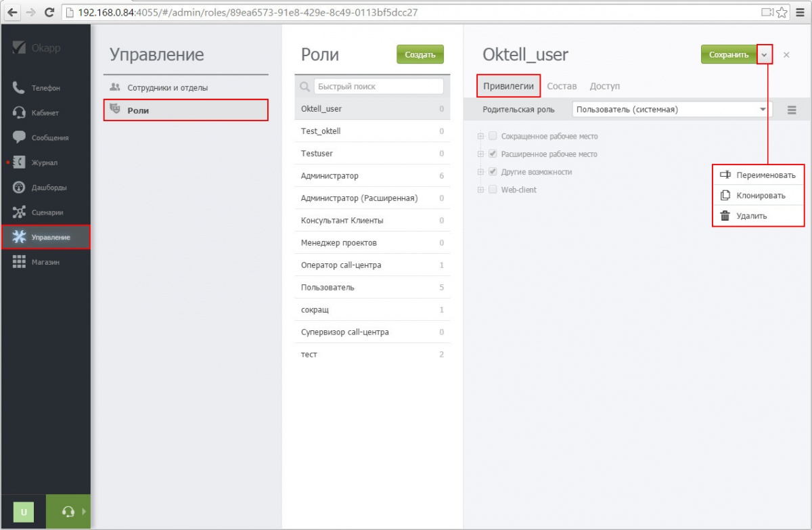Screen dimensions: 812x530
Task: Switch to the Состав tab
Action: pos(562,86)
